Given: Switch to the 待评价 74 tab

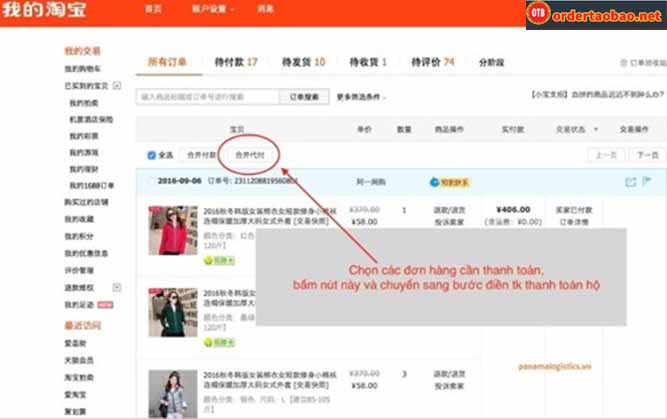Looking at the screenshot, I should click(433, 62).
